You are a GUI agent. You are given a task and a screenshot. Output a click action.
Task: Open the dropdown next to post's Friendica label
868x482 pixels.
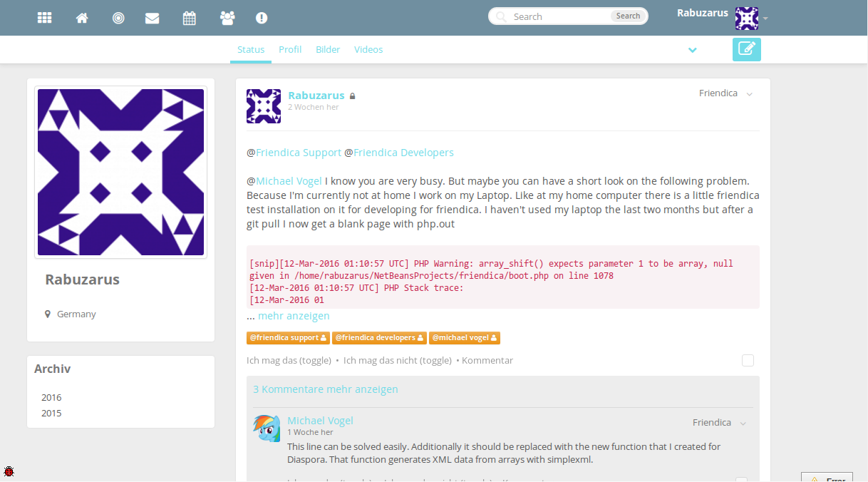(749, 94)
